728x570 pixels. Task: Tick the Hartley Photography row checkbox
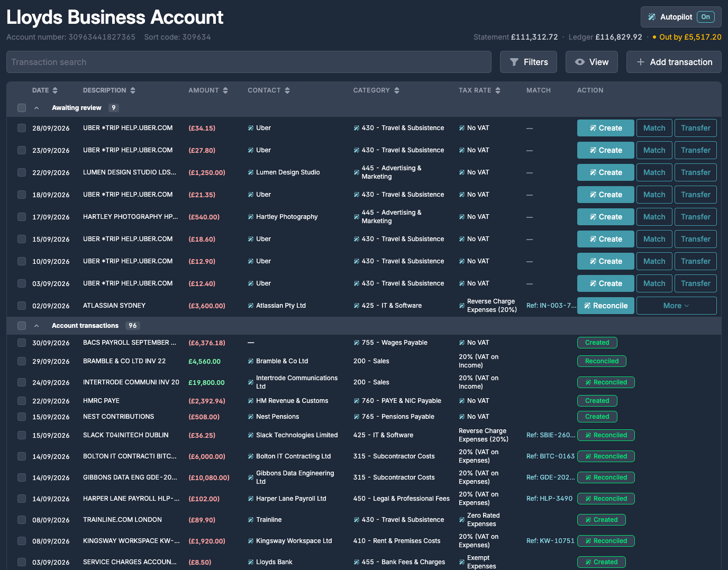point(22,217)
